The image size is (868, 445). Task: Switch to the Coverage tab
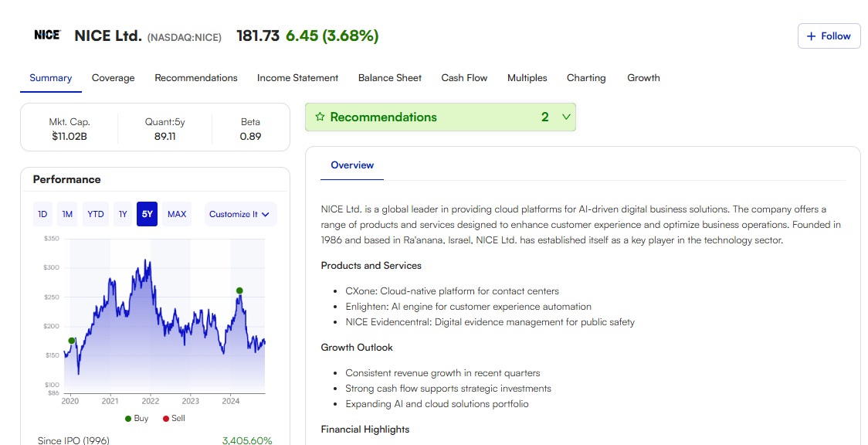point(113,77)
